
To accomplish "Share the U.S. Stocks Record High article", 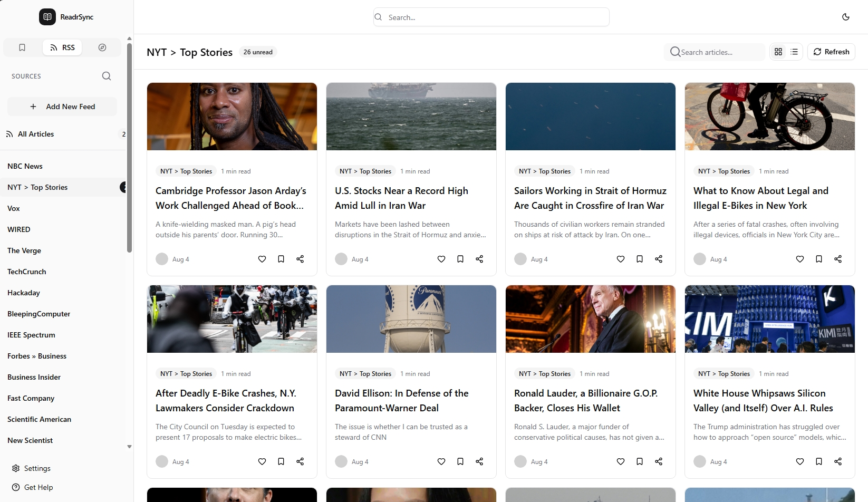I will point(479,259).
